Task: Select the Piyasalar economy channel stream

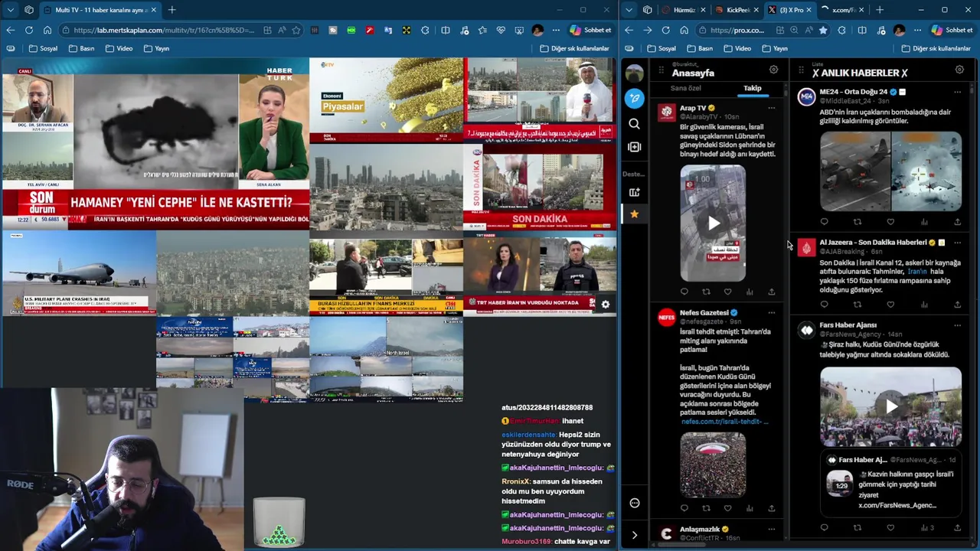Action: (386, 101)
